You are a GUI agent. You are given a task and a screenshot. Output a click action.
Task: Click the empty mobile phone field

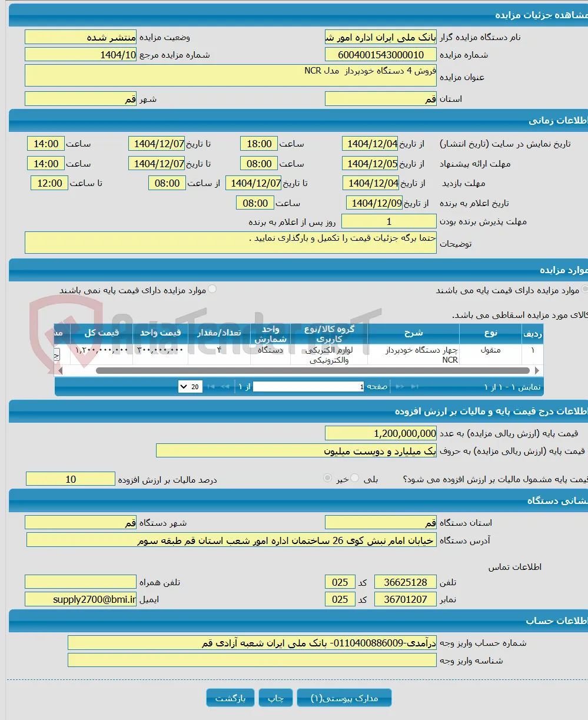point(81,582)
